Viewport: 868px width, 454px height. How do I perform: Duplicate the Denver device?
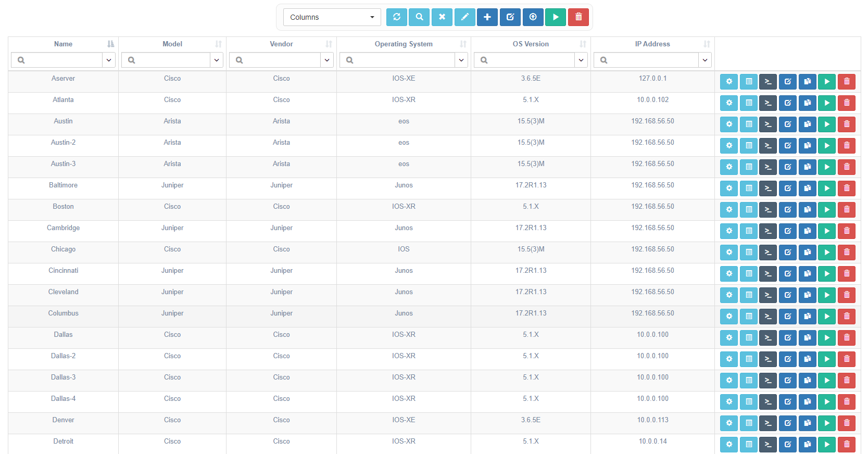[808, 423]
